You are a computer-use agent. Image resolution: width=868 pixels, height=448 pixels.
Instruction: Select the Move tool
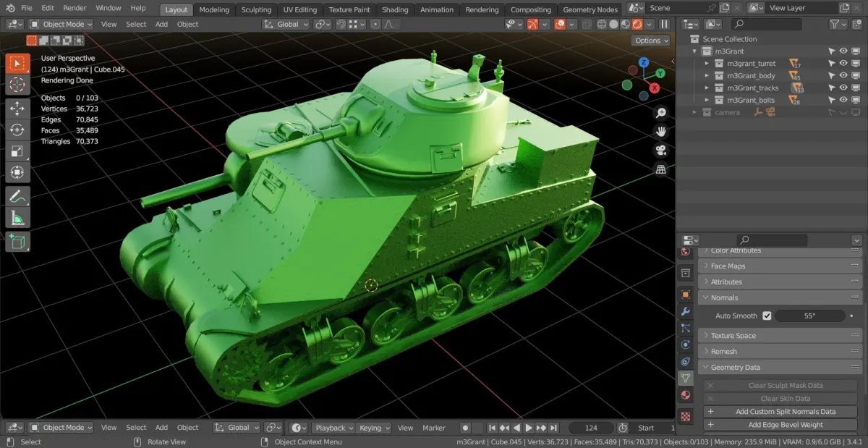click(18, 109)
